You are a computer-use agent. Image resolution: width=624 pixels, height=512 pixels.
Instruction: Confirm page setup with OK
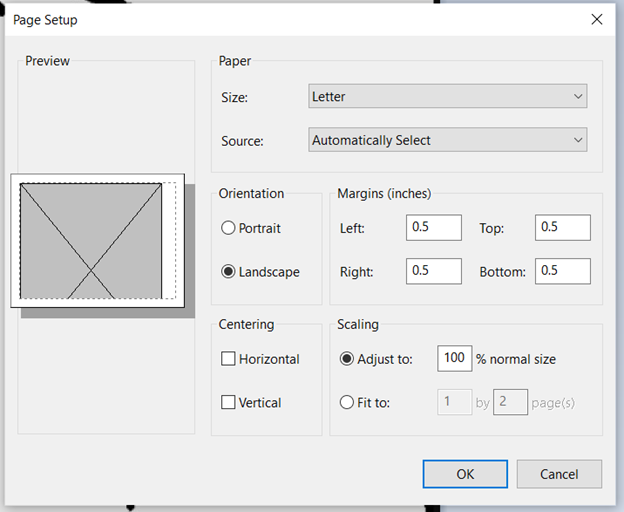pos(465,474)
